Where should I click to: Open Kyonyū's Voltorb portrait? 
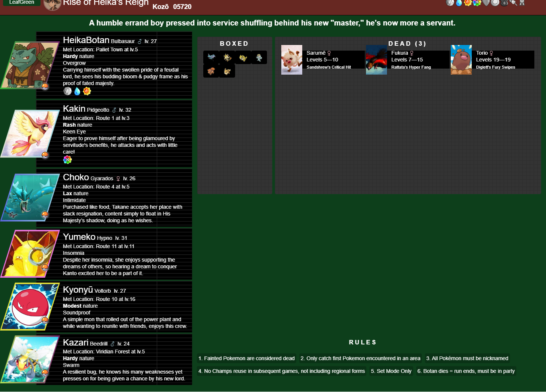pos(30,307)
